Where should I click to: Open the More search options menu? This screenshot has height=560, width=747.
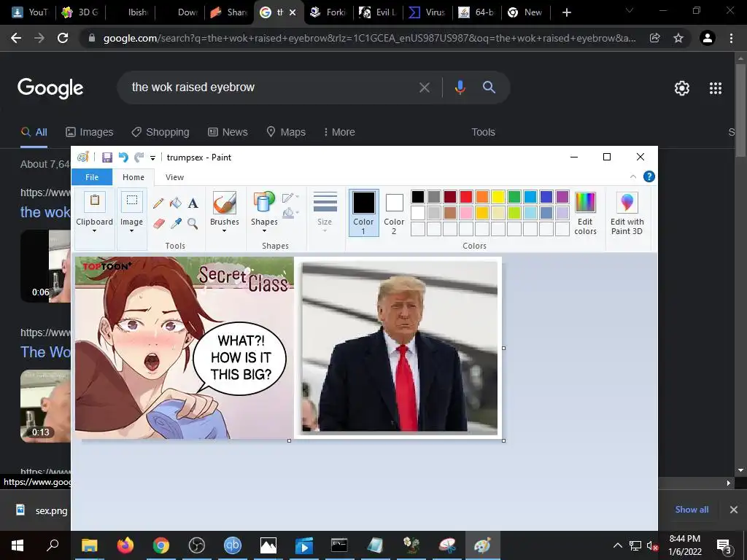(339, 132)
